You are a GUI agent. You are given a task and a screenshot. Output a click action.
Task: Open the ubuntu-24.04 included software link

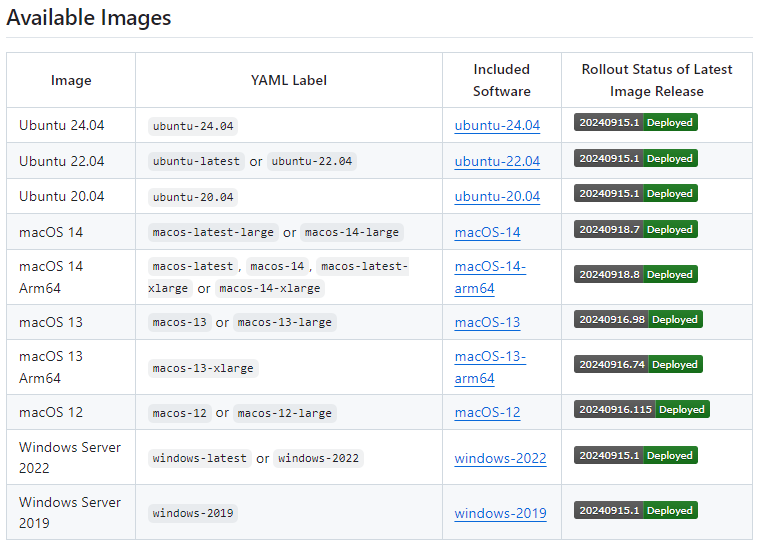click(497, 125)
